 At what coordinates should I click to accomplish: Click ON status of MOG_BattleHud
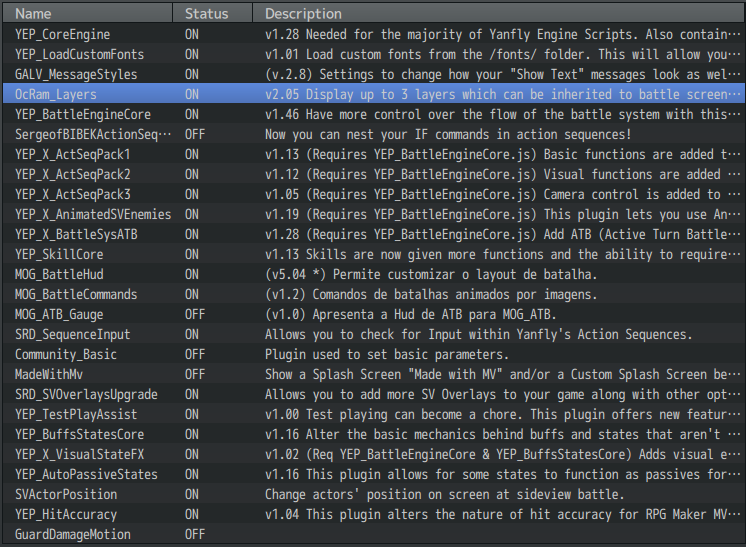click(192, 274)
